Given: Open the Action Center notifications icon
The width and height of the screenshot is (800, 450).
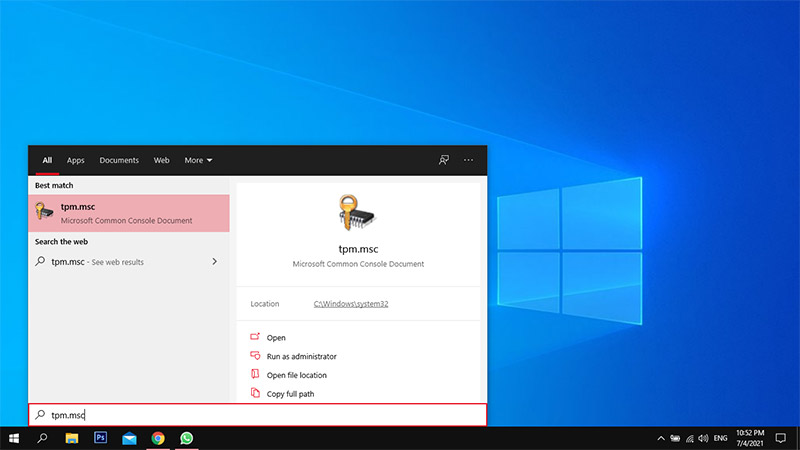Looking at the screenshot, I should [x=781, y=438].
